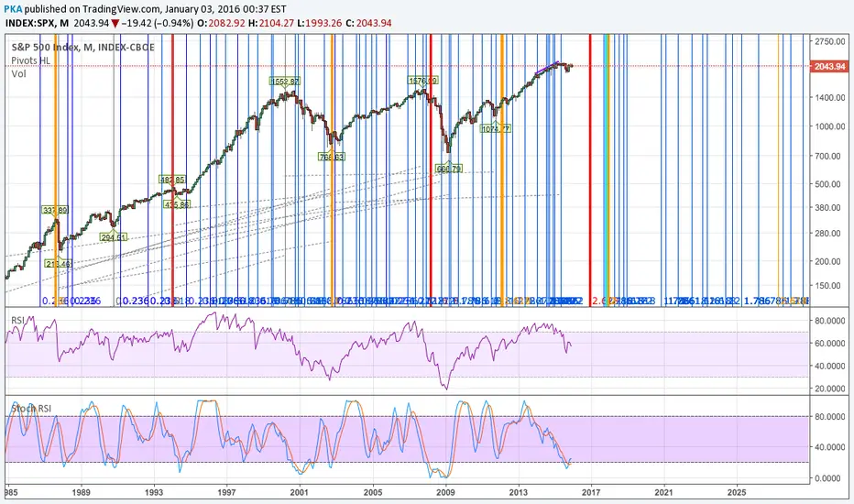
Task: Click the INDEX:SPX, M symbol title
Action: (x=37, y=24)
